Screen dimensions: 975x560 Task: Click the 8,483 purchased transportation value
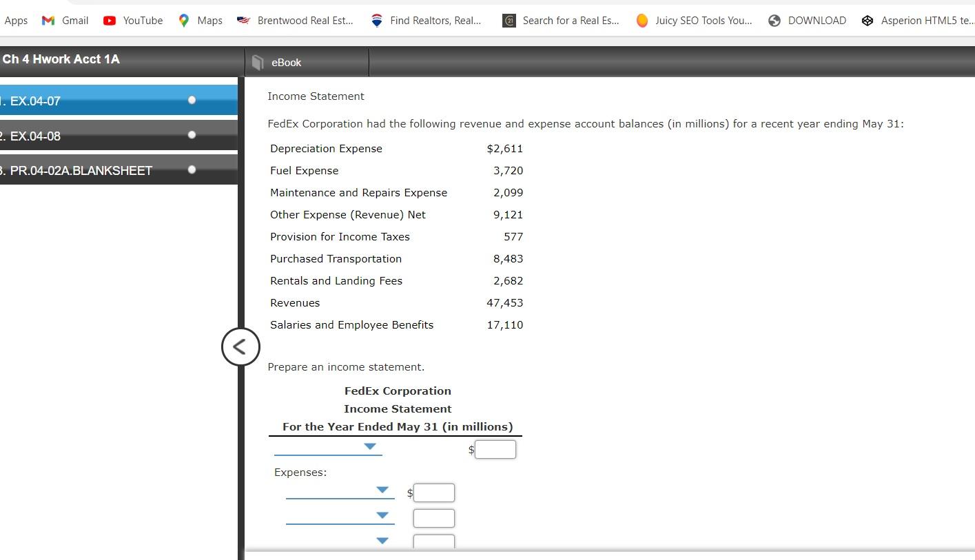coord(509,259)
